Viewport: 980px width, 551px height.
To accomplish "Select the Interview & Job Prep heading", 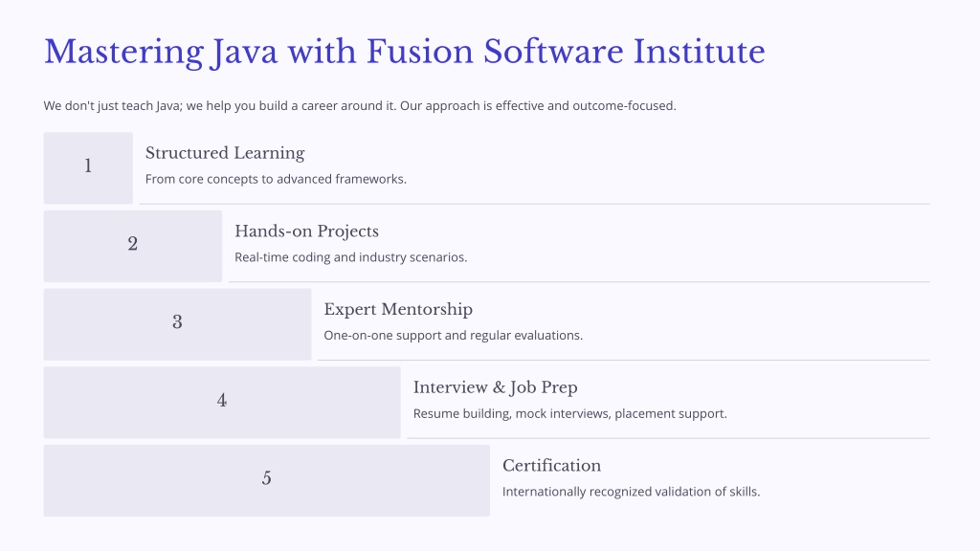I will [x=495, y=387].
